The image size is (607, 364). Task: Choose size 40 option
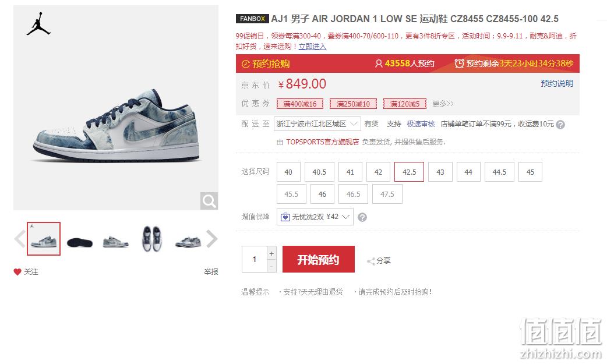(288, 172)
